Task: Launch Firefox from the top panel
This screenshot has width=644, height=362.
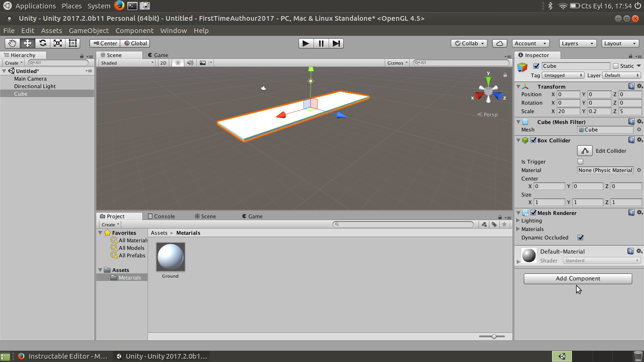Action: (119, 6)
